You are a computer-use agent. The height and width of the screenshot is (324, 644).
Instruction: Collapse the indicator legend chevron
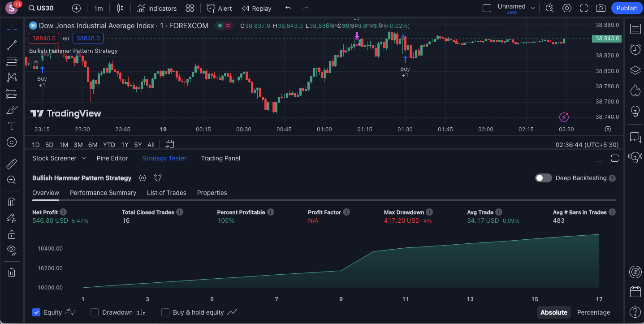[35, 63]
